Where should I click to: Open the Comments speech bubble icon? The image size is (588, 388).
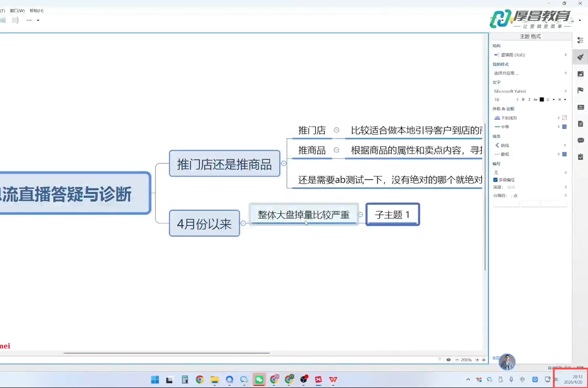point(580,141)
